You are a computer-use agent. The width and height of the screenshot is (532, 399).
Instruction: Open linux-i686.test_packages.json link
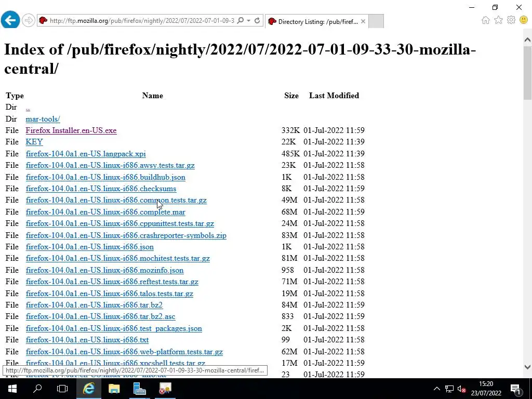(114, 328)
